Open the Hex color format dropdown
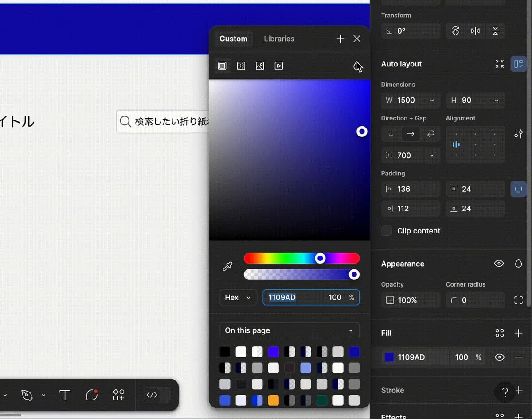The image size is (532, 419). click(x=238, y=298)
